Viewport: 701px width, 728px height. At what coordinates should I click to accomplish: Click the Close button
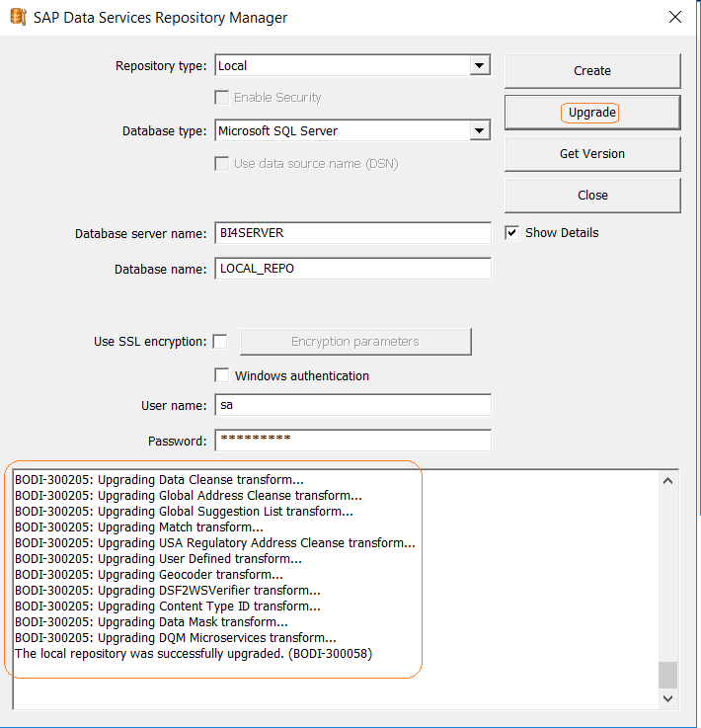592,195
